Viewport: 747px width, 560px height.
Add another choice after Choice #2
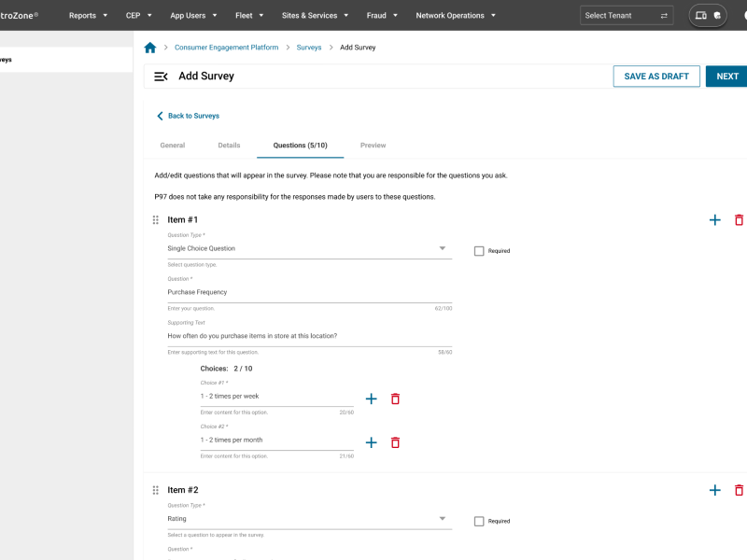click(371, 441)
